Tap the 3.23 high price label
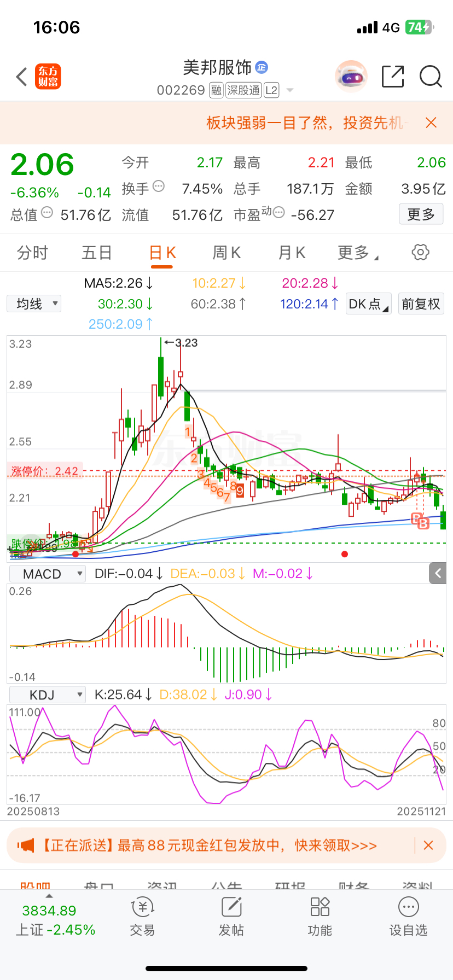Screen dimensions: 453x980 [182, 343]
